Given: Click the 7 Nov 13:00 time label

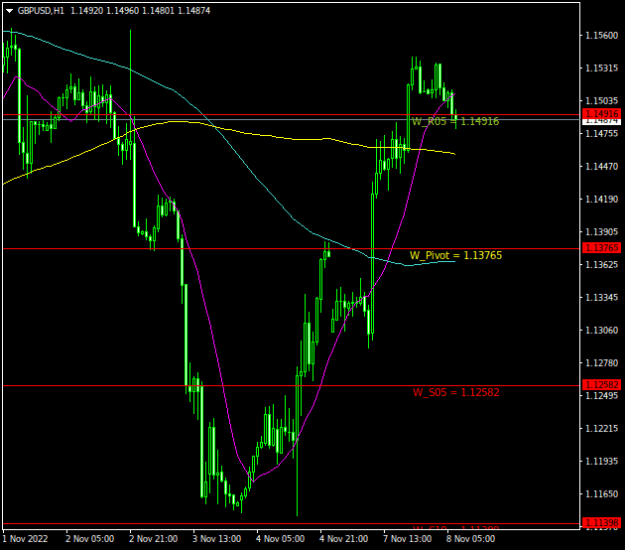Looking at the screenshot, I should [x=407, y=539].
